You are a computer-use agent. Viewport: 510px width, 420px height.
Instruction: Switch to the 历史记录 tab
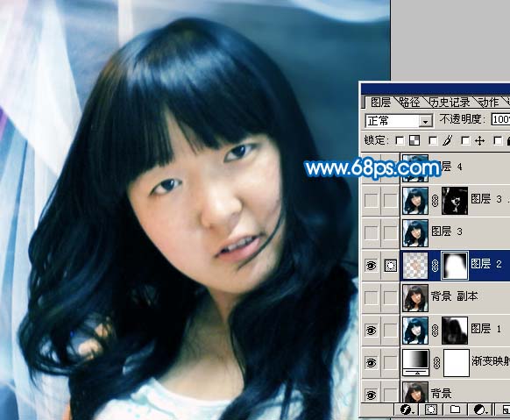pos(450,103)
